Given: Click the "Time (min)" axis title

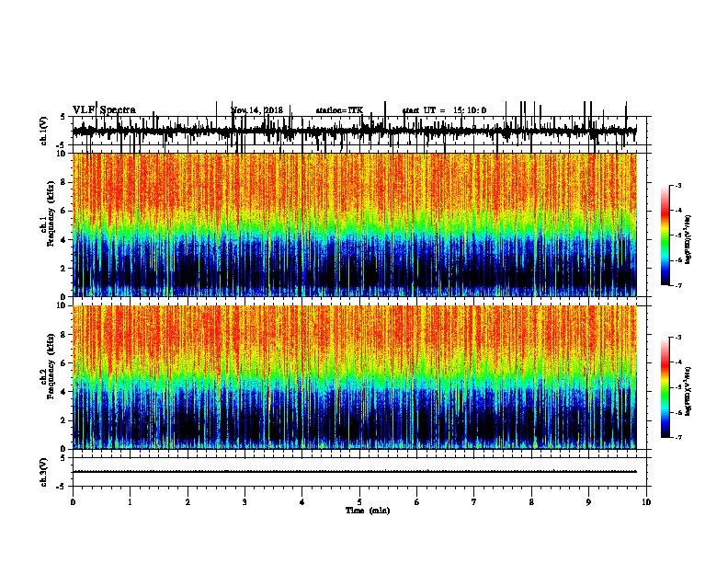Looking at the screenshot, I should [x=368, y=511].
